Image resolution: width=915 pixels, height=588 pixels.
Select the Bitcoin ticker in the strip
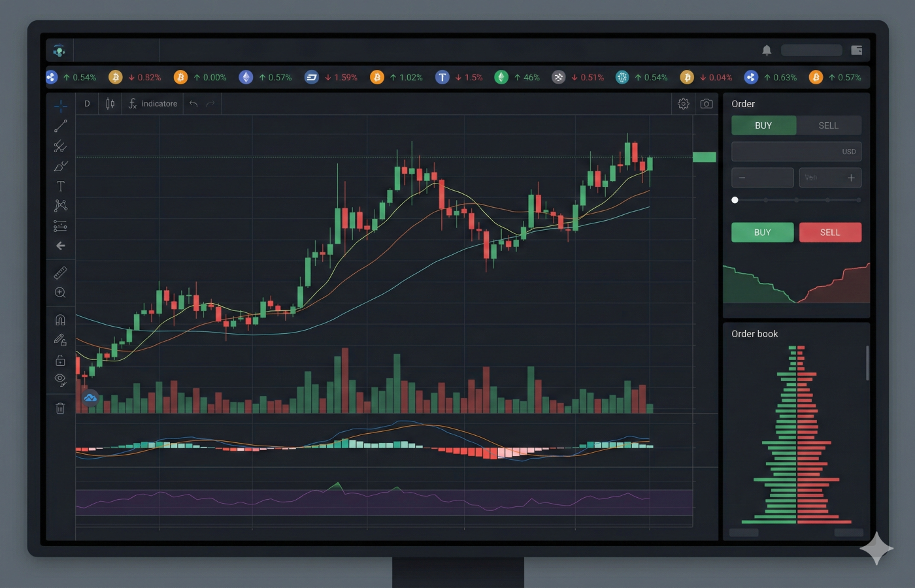[133, 77]
